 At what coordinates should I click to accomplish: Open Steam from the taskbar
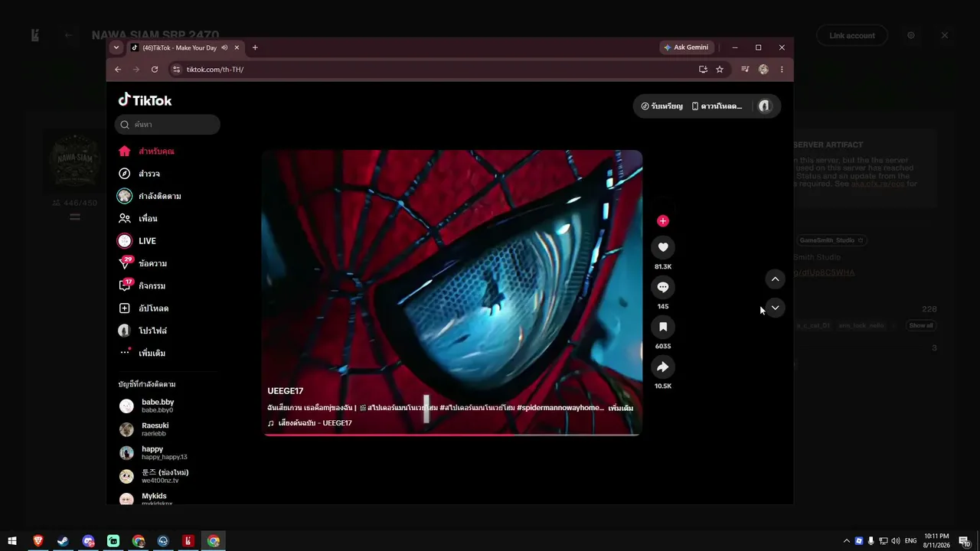coord(63,541)
